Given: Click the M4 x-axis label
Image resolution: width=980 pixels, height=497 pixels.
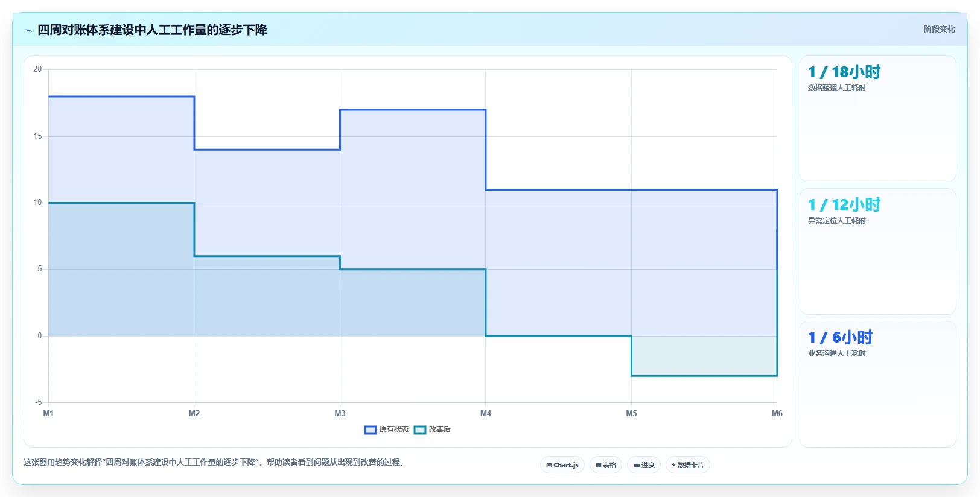Looking at the screenshot, I should [486, 413].
